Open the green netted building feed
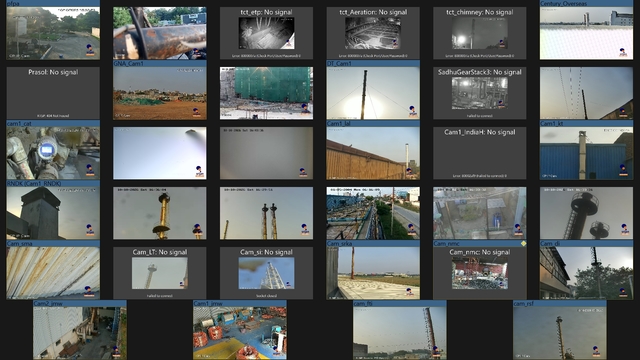Image resolution: width=640 pixels, height=360 pixels. point(266,93)
